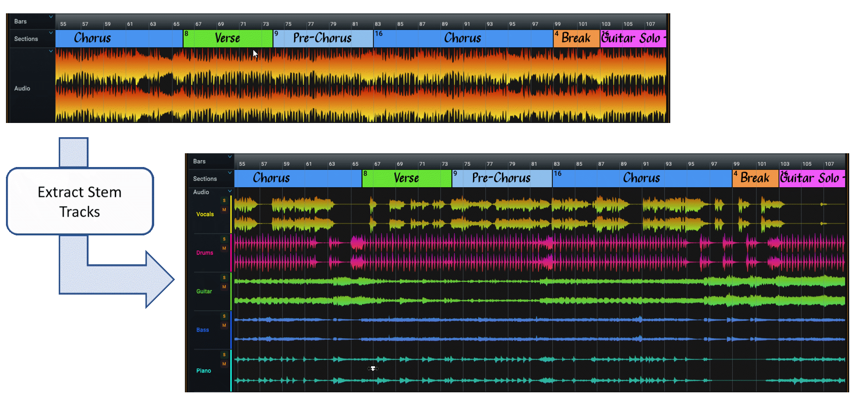
Task: Select the first Chorus section in stems panel
Action: [298, 178]
